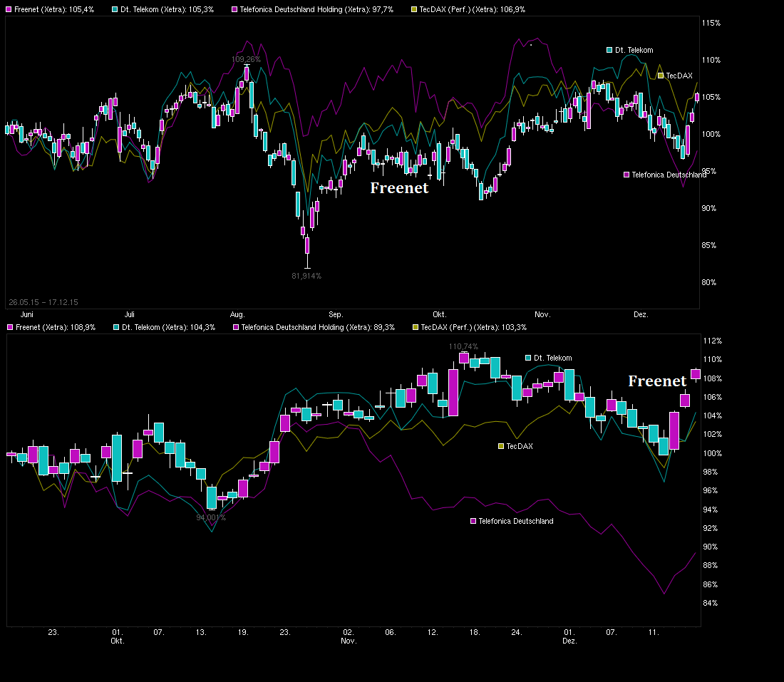784x682 pixels.
Task: Click the Dez. label on top chart axis
Action: [x=641, y=314]
